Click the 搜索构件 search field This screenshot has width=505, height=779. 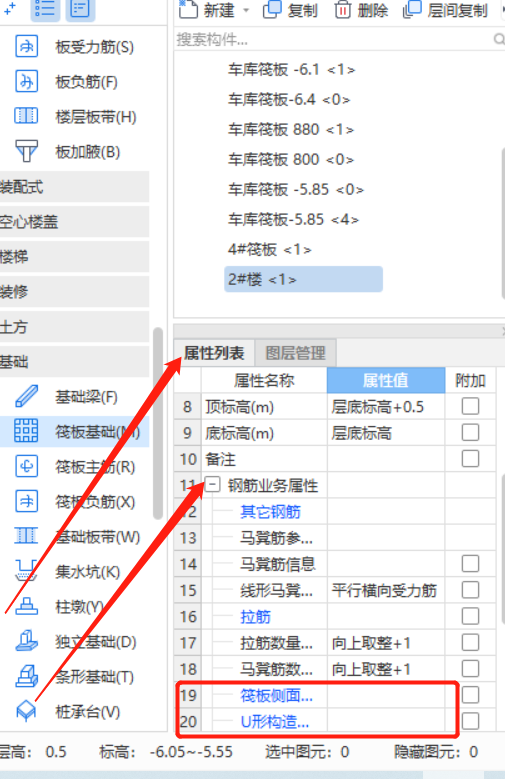(x=333, y=39)
